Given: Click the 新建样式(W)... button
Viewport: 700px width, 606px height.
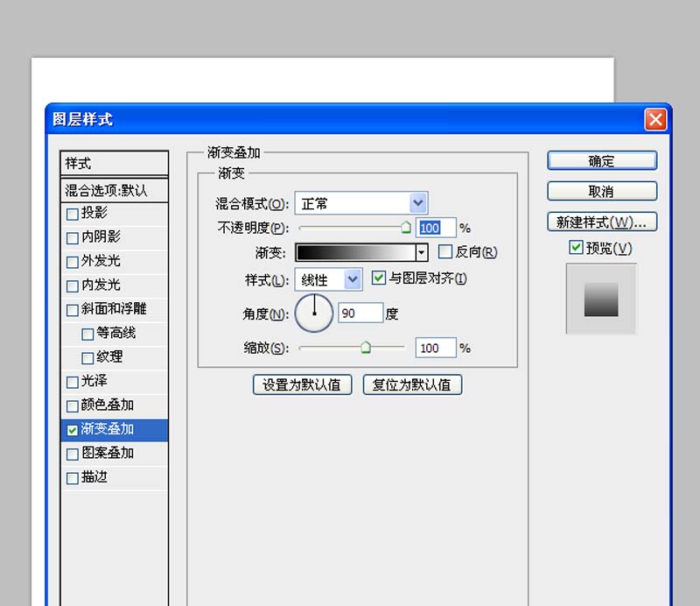Looking at the screenshot, I should tap(602, 222).
